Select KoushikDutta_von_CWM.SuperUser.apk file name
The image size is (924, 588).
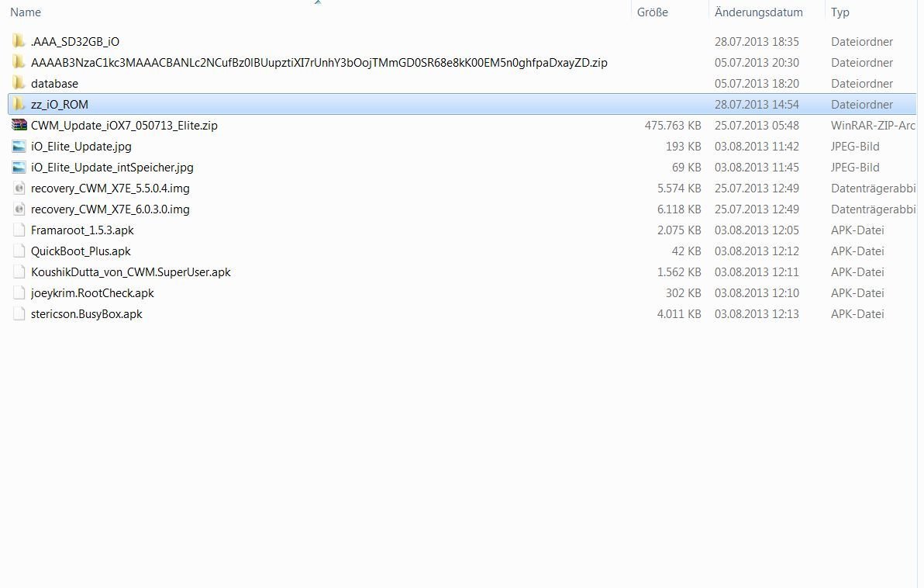[131, 272]
